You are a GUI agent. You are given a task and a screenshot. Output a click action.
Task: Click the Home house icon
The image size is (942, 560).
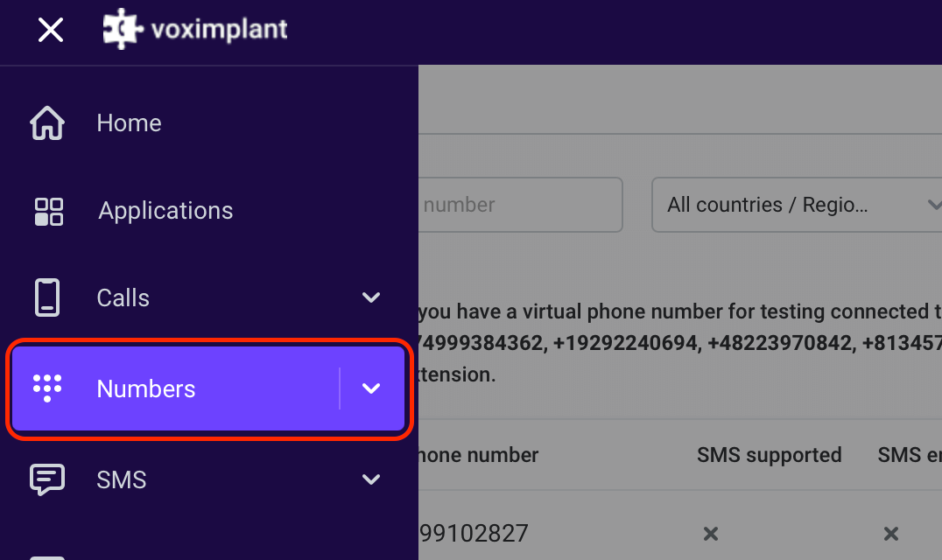point(46,122)
